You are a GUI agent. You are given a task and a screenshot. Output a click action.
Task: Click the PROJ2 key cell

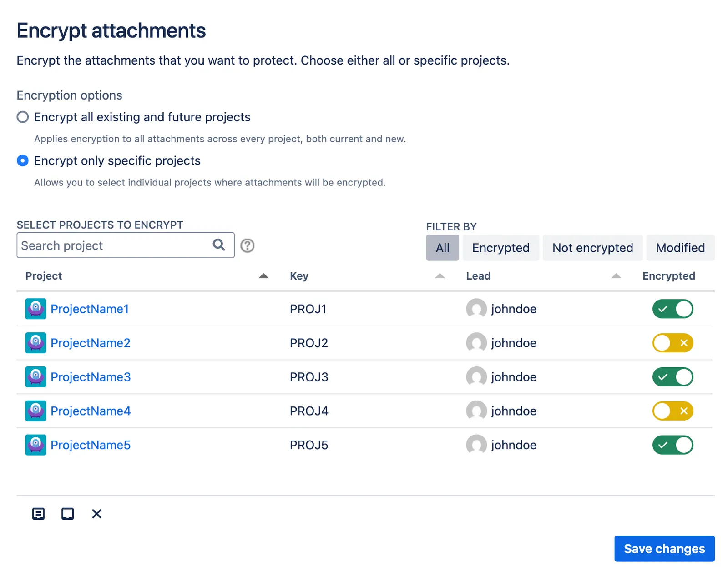(309, 343)
